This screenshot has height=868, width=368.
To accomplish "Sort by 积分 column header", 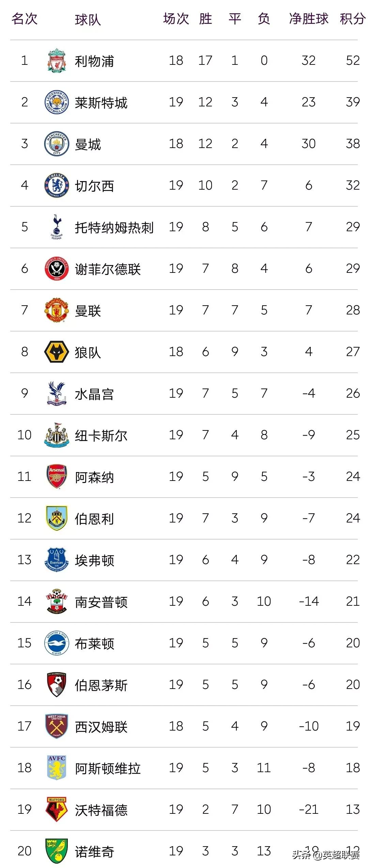I will 352,19.
